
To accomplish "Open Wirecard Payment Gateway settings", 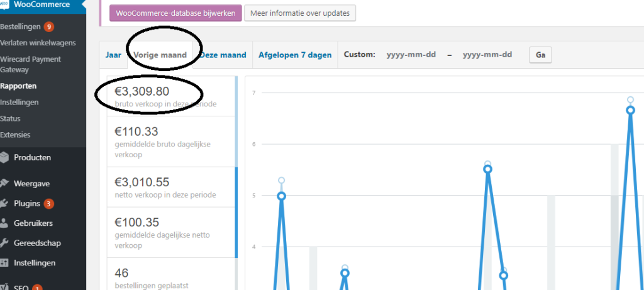I will 30,65.
